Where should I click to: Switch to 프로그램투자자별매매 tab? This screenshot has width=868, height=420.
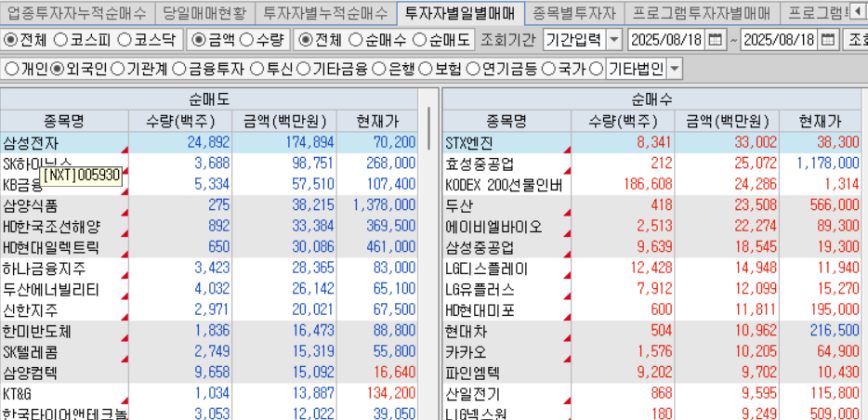(702, 12)
